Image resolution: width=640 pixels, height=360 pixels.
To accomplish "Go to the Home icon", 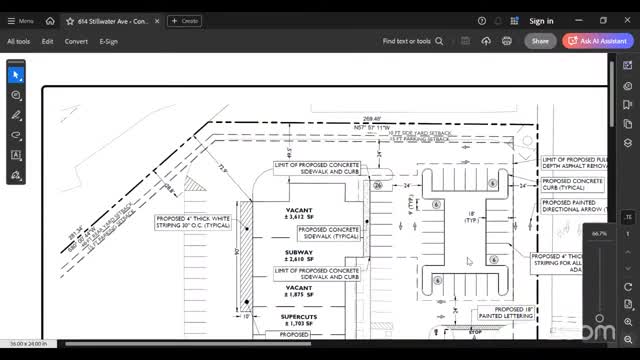I will [x=50, y=21].
